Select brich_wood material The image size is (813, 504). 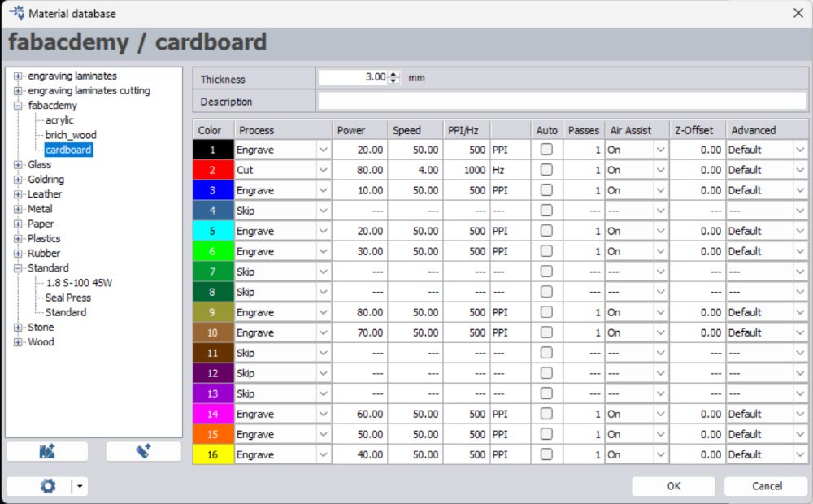(71, 135)
